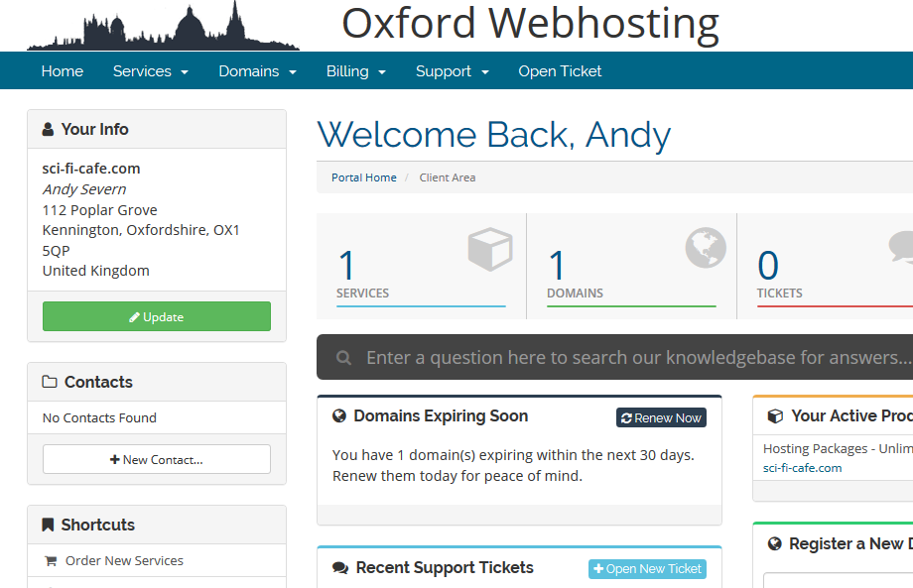Click the Oxford Webhosting site title

coord(531,23)
